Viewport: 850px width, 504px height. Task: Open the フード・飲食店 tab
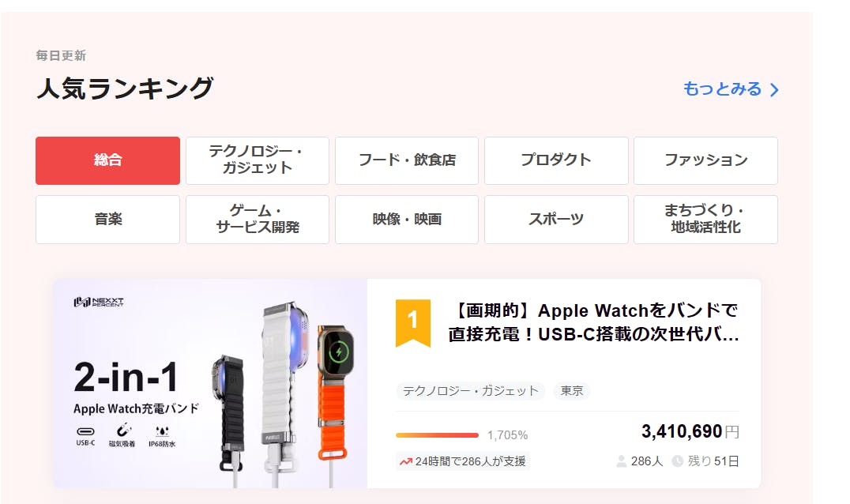[407, 160]
